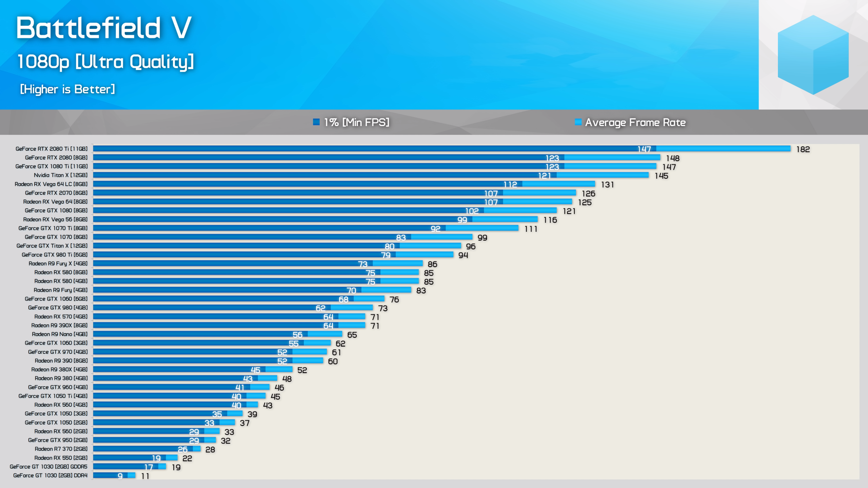Click the GeForce RTX 2080 Ti label
The image size is (868, 488).
coord(51,149)
